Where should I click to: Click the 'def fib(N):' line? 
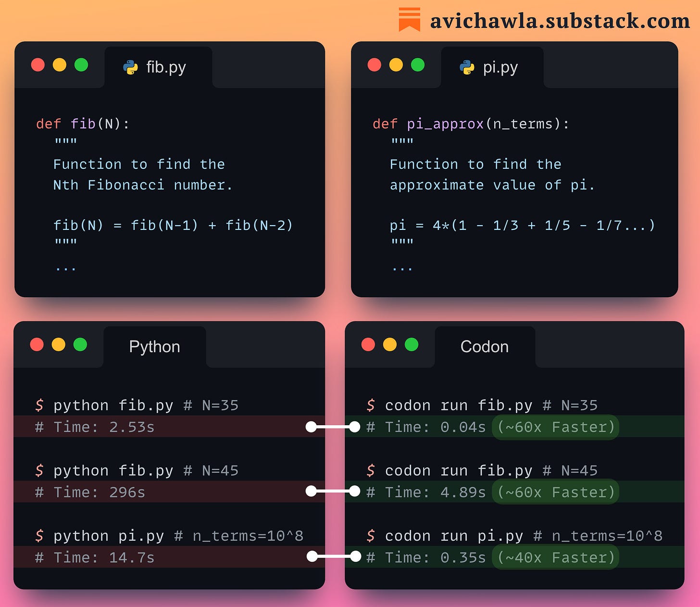(x=83, y=124)
